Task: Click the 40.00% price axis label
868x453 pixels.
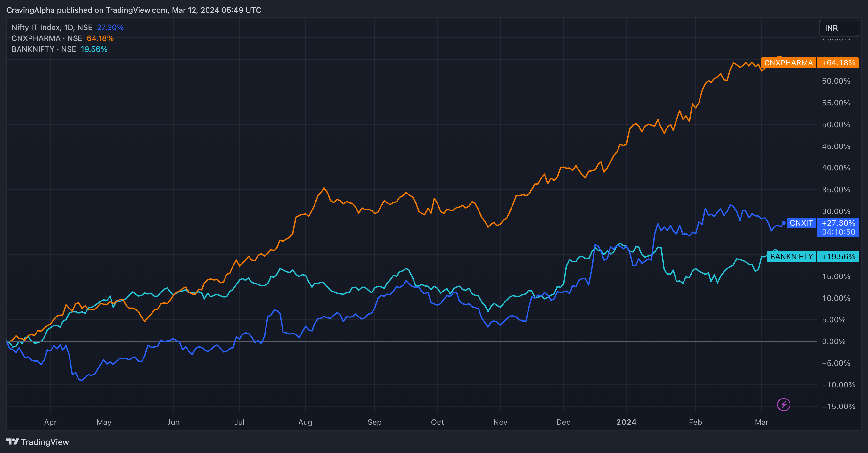Action: tap(836, 168)
